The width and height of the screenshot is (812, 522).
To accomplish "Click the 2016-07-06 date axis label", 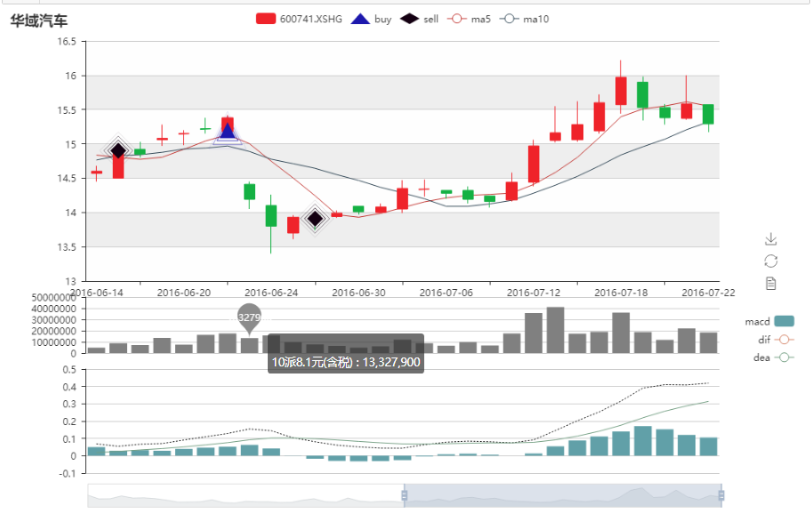I will coord(446,293).
